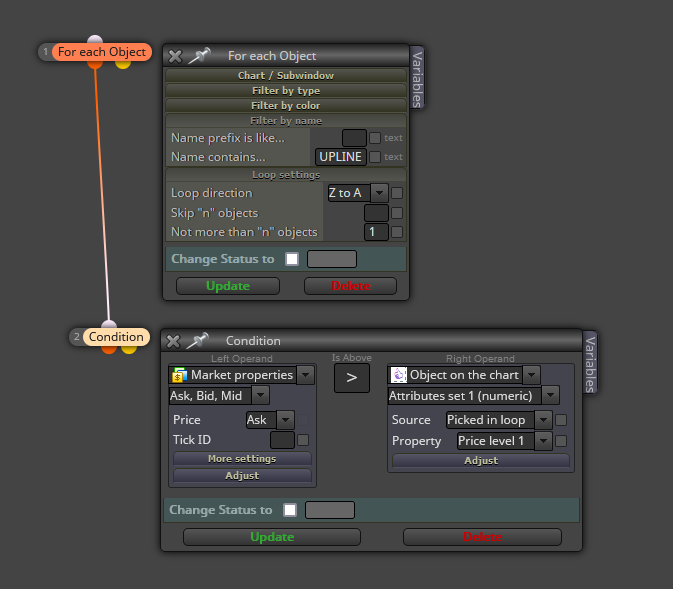Toggle checkbox next to Tick ID

click(x=303, y=440)
